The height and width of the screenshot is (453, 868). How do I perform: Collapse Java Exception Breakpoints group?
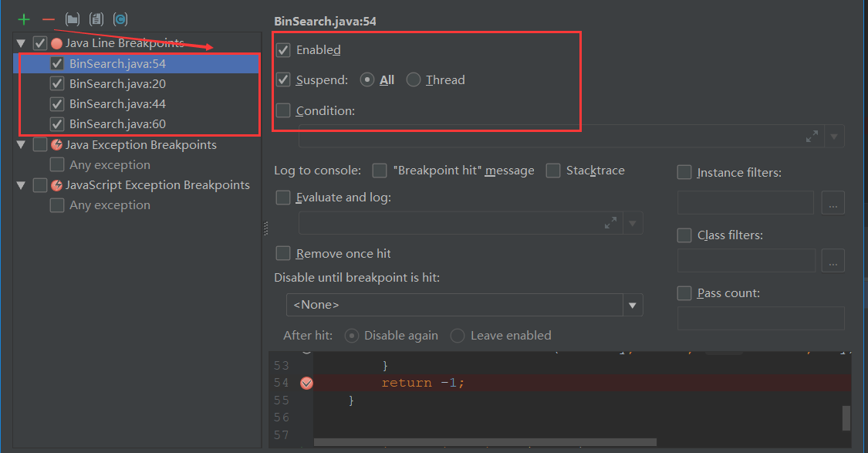point(21,145)
